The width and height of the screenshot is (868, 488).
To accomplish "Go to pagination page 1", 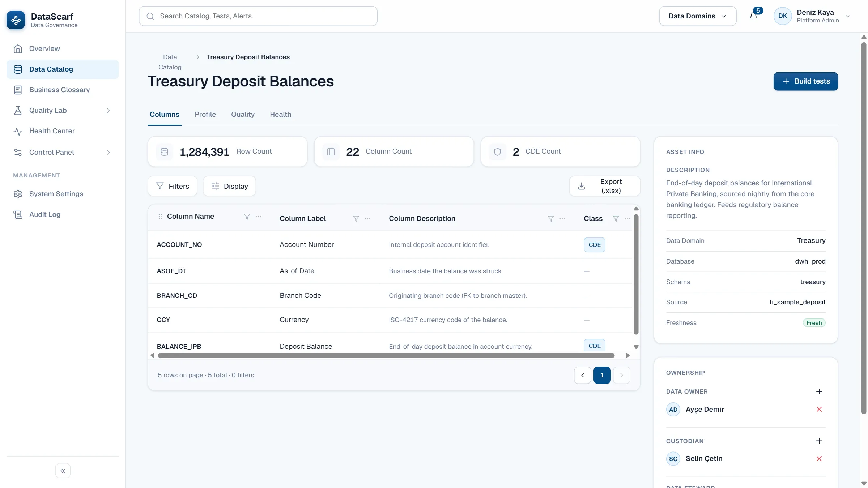I will (x=602, y=375).
